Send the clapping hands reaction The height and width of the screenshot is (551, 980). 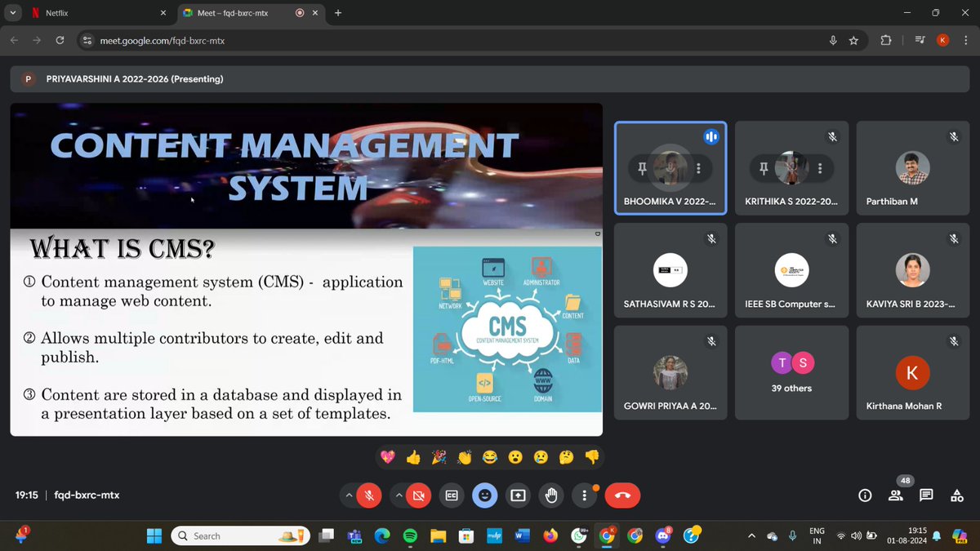pyautogui.click(x=465, y=457)
